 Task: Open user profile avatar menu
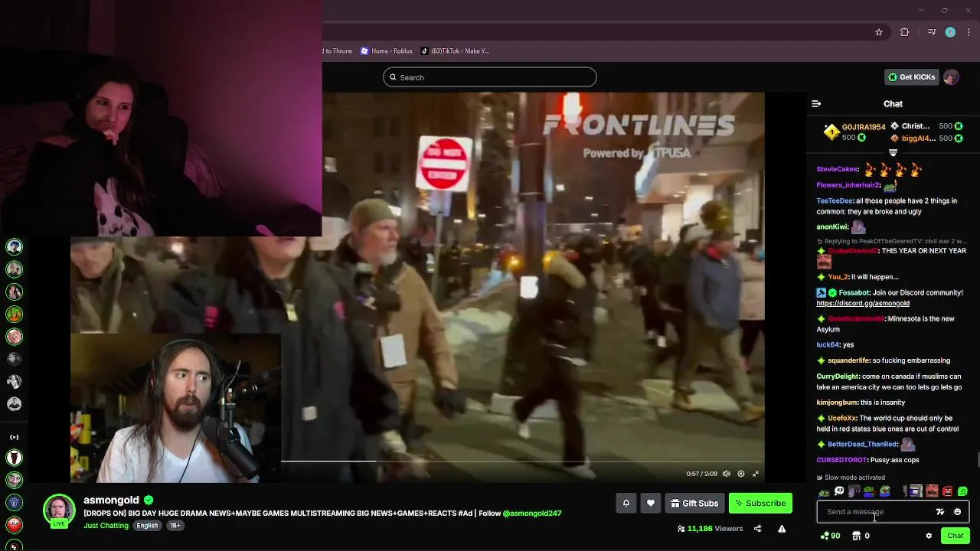click(x=951, y=77)
